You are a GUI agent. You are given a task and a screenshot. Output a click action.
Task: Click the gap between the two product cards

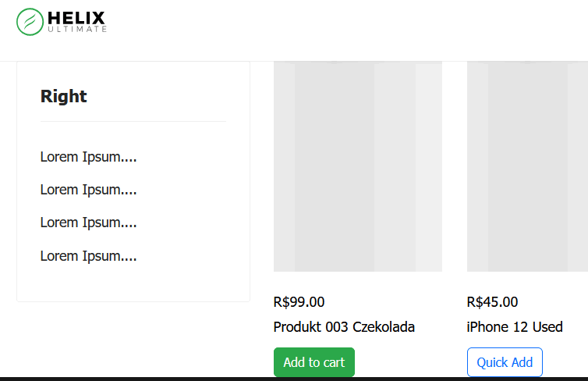[x=454, y=195]
